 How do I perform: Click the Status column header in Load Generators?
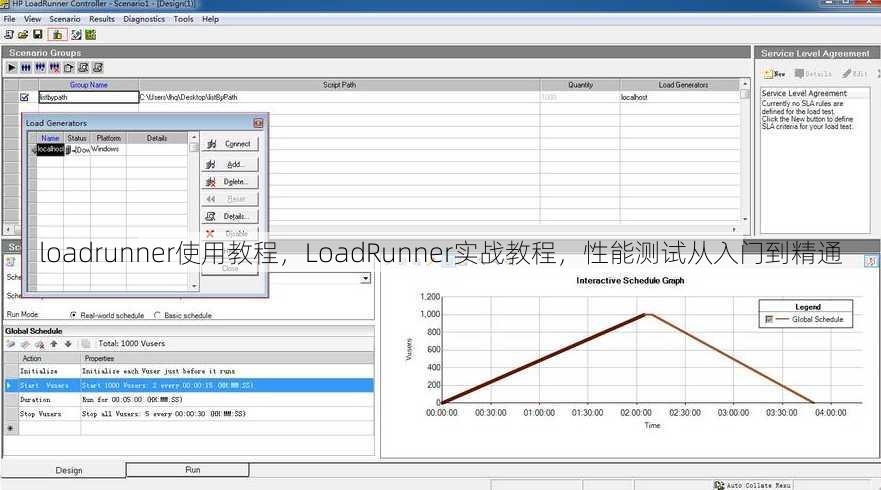point(77,138)
